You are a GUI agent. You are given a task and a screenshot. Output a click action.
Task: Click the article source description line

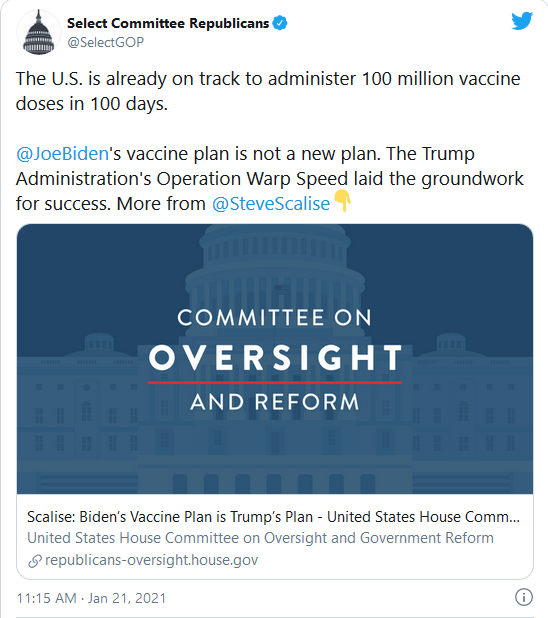[260, 538]
